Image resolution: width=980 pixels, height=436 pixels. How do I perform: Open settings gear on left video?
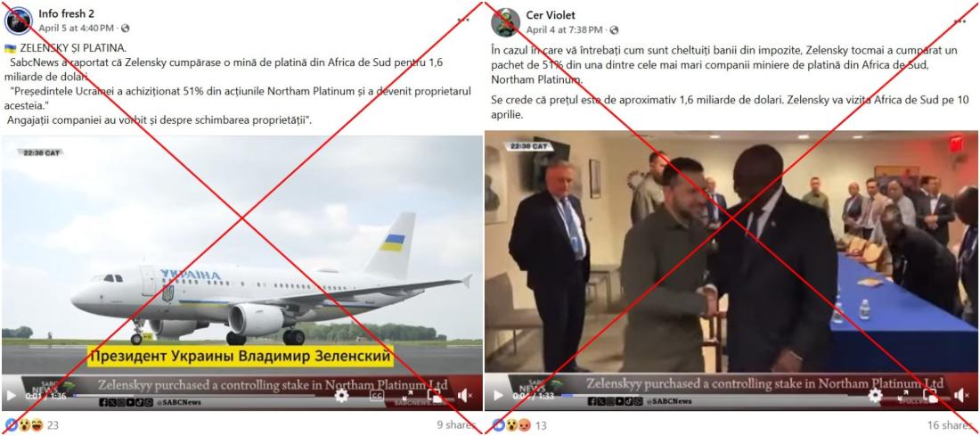(341, 395)
